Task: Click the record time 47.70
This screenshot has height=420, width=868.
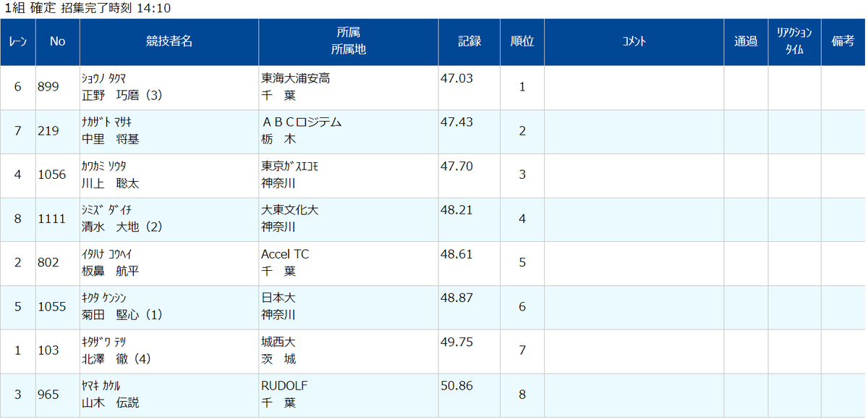Action: [456, 166]
